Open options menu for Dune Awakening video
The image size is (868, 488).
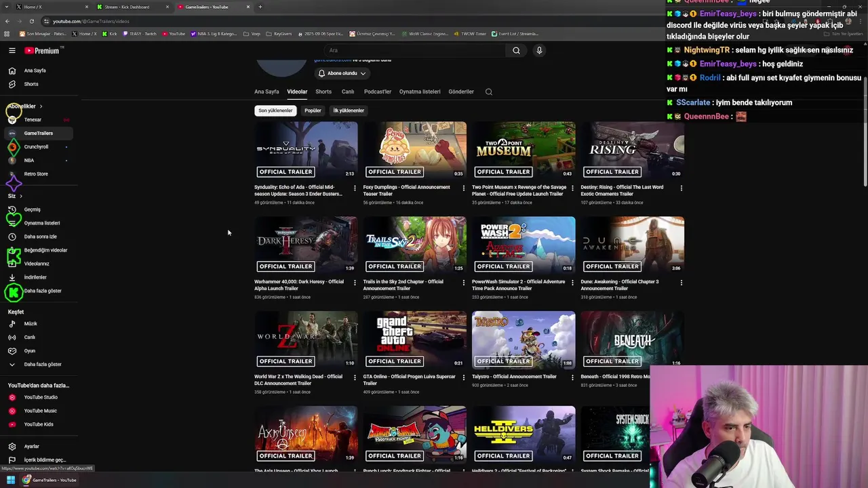coord(681,283)
